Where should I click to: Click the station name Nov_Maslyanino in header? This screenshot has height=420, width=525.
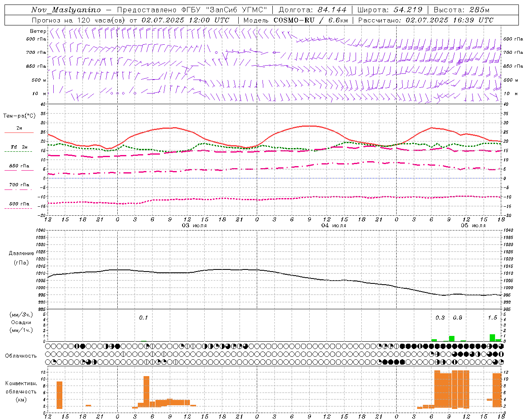pyautogui.click(x=66, y=10)
